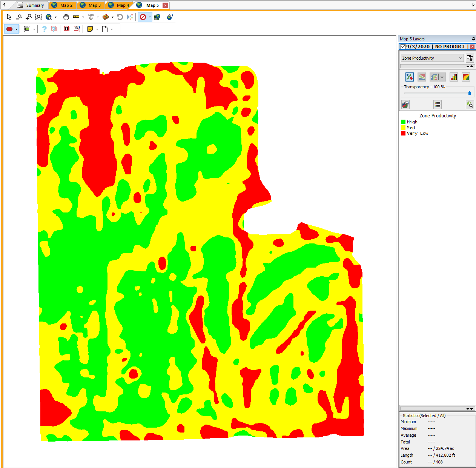Screen dimensions: 476x468
Task: Pin the Map 5 Layers panel
Action: [x=473, y=39]
